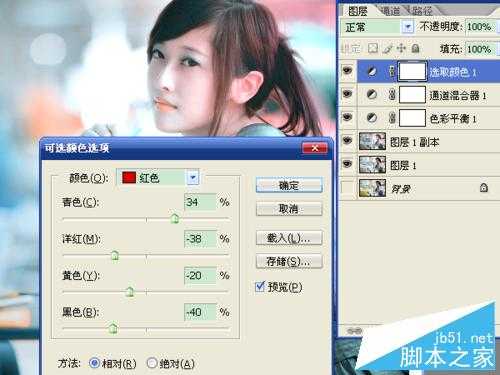Click the 黄色 value field showing -20
500x375 pixels.
tap(200, 275)
